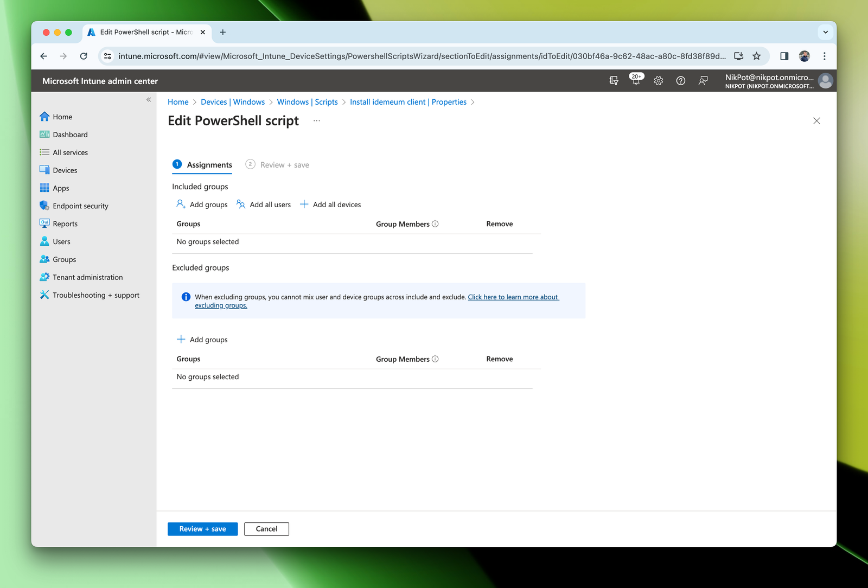Screen dimensions: 868x588
Task: Open Reports from sidebar
Action: pos(65,224)
